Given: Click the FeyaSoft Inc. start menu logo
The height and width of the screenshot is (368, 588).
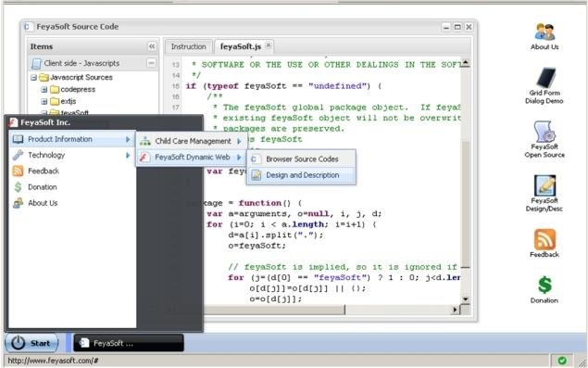Looking at the screenshot, I should click(x=14, y=122).
